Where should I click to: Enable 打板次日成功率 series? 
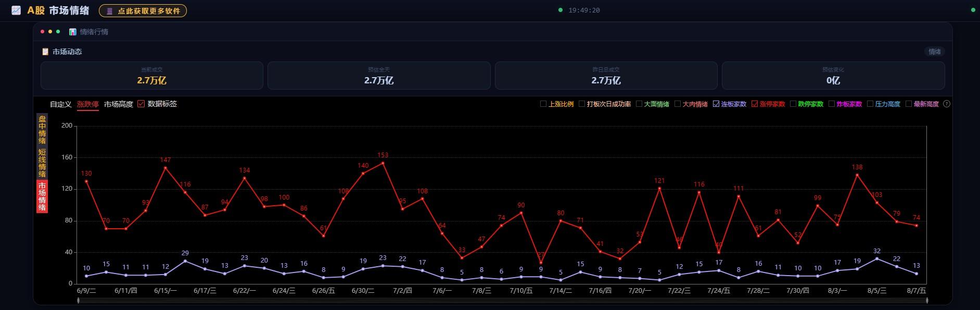[x=582, y=104]
